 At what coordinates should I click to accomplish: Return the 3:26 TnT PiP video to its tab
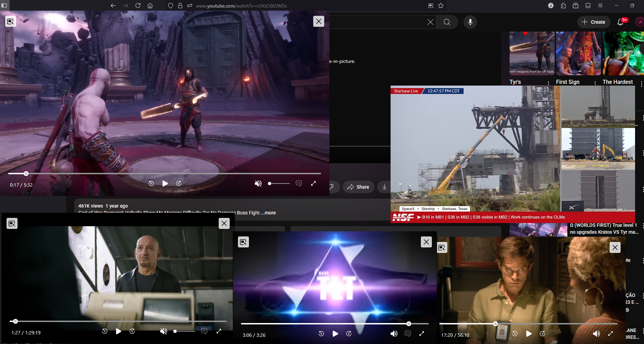[x=243, y=242]
